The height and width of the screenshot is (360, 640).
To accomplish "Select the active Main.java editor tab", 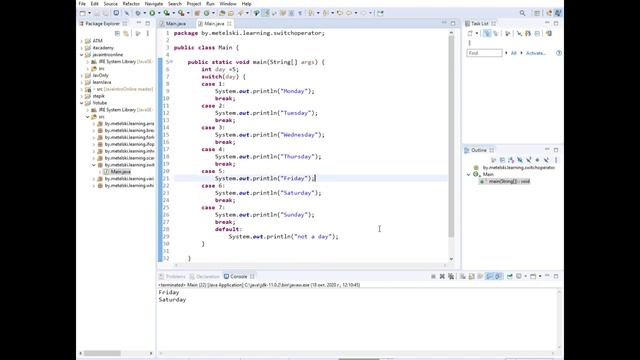I will coord(214,24).
